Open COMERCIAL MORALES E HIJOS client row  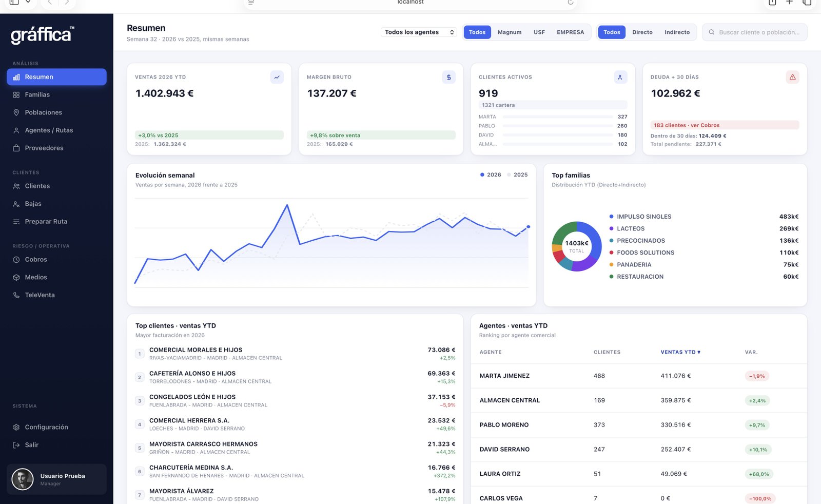295,354
